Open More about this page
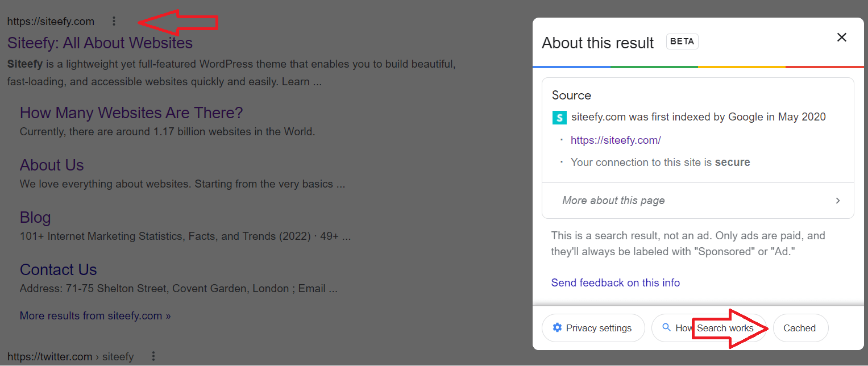 pos(613,200)
